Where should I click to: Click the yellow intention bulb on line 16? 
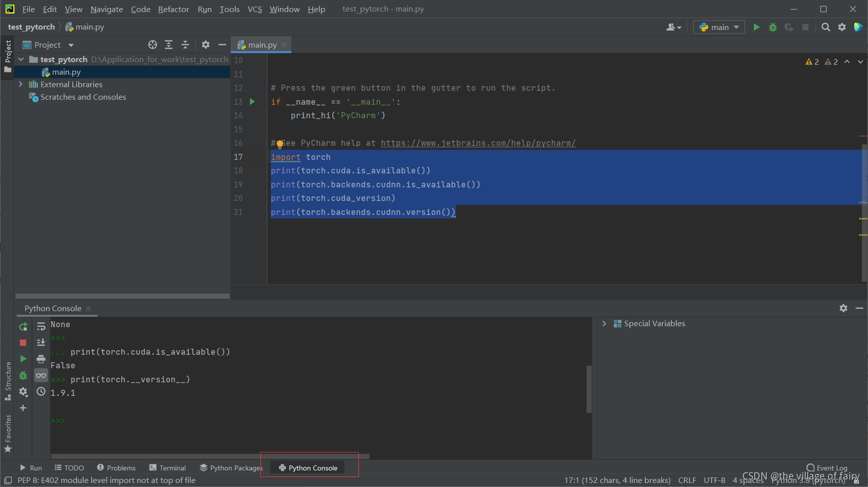pyautogui.click(x=280, y=144)
